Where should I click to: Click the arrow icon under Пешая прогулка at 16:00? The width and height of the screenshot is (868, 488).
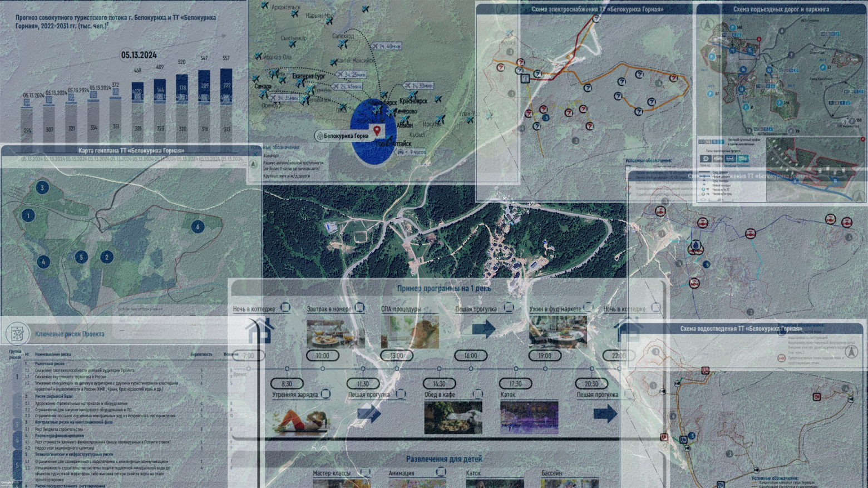(x=484, y=329)
